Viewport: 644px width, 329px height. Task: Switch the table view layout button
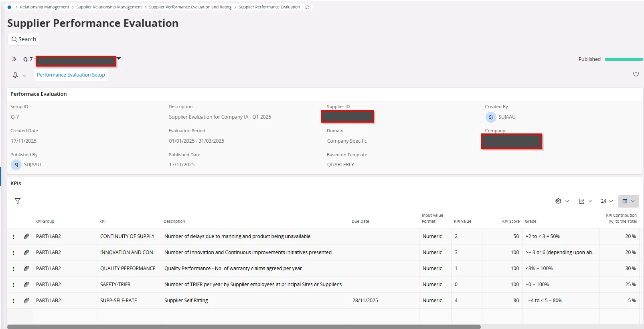point(628,201)
